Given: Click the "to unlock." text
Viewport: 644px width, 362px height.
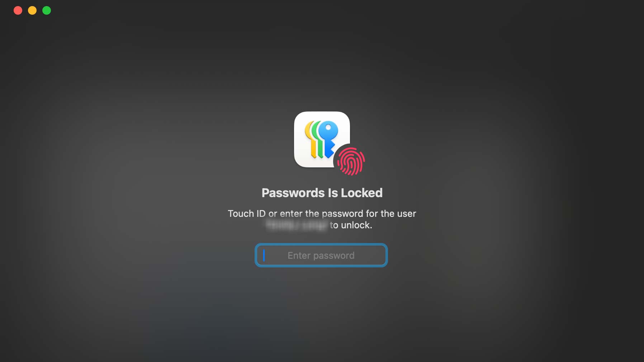Looking at the screenshot, I should [x=351, y=225].
